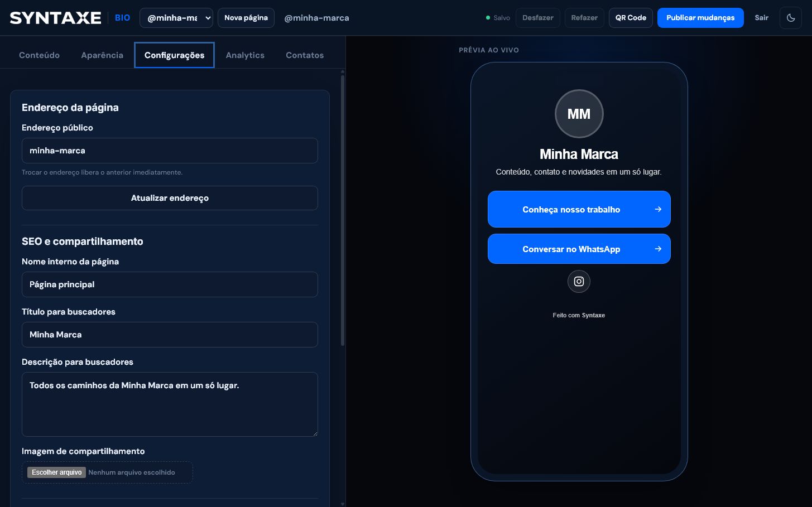Click the PRÉVIA AO VIVO label
The image size is (812, 507).
(489, 50)
